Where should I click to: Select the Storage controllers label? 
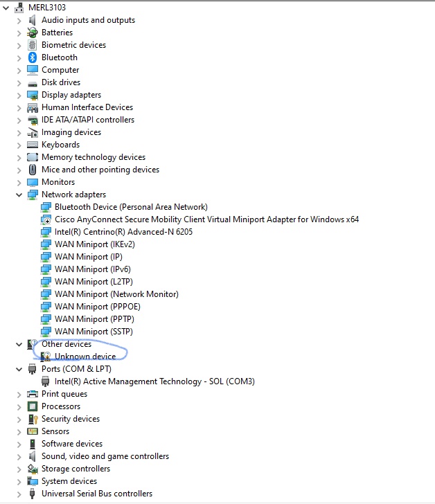pyautogui.click(x=76, y=469)
